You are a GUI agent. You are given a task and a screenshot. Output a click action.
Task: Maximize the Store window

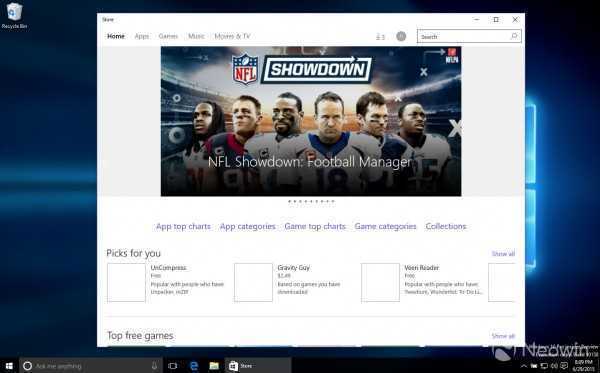[x=496, y=19]
